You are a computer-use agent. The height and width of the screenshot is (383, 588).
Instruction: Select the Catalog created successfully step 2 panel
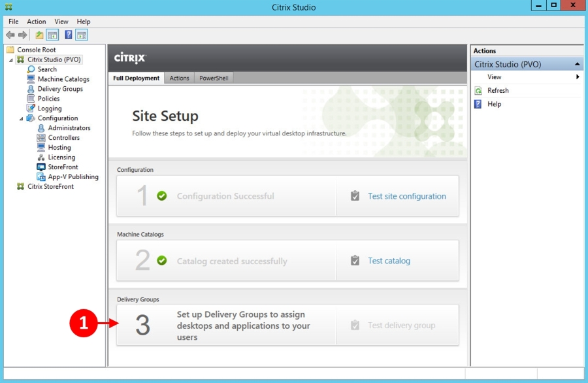pos(226,260)
